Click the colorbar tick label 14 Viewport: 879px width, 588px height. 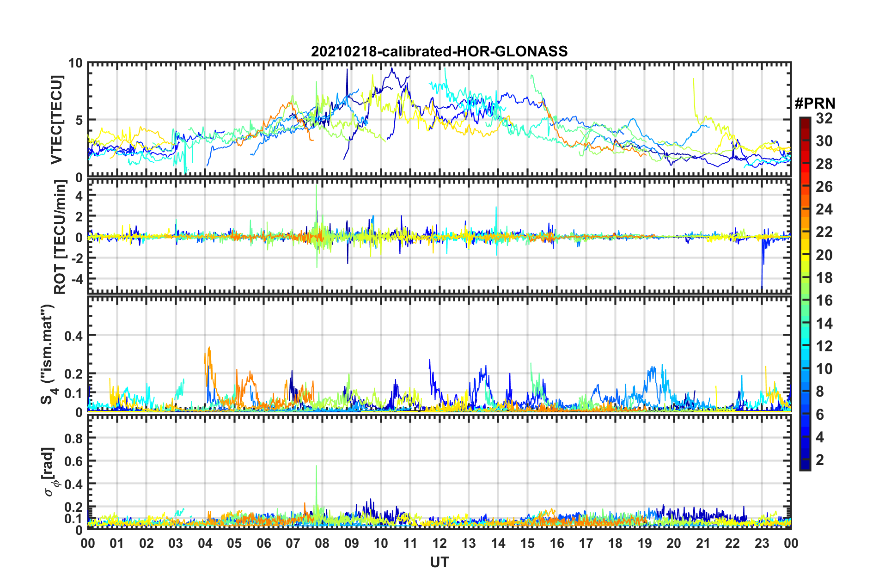pos(824,324)
